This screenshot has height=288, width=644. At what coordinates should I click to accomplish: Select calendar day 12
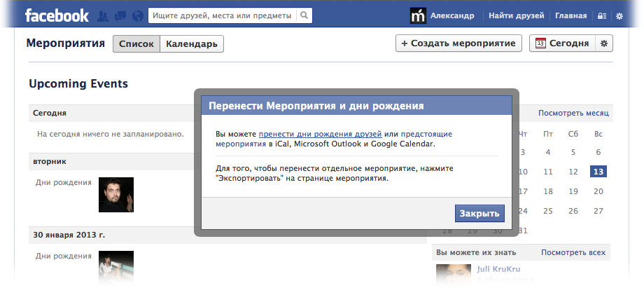click(573, 172)
